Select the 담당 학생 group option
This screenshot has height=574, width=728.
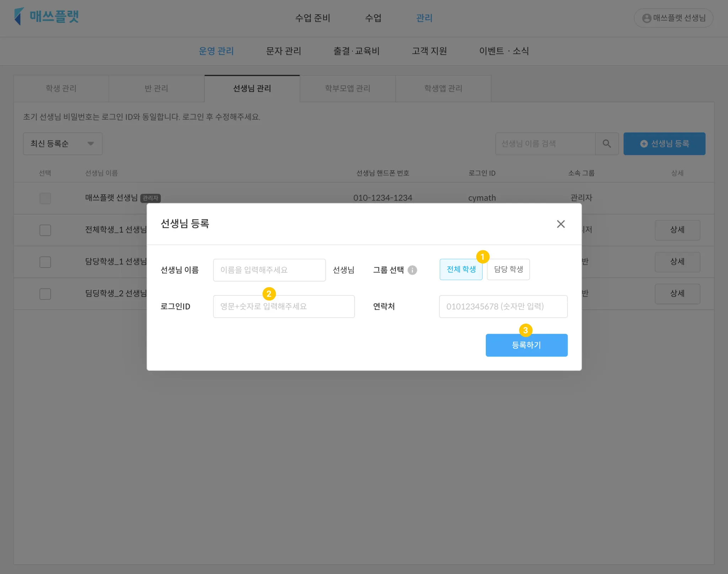tap(508, 269)
